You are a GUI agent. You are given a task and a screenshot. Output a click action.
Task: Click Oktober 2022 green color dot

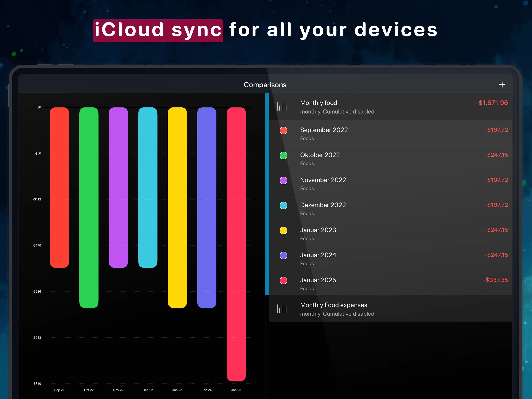(x=283, y=155)
